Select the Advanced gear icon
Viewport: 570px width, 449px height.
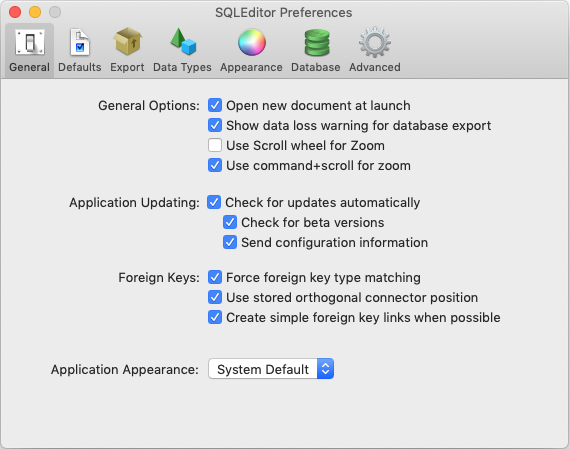pyautogui.click(x=375, y=42)
